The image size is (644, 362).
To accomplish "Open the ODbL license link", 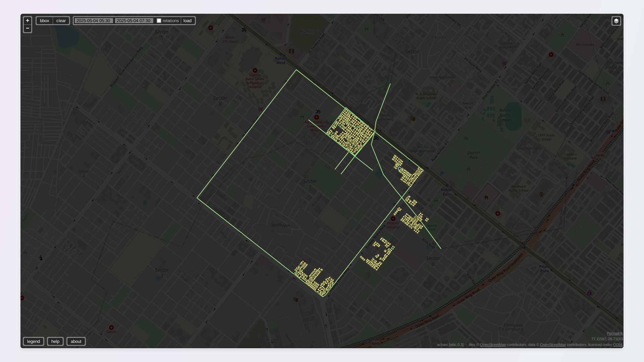I will coord(618,345).
